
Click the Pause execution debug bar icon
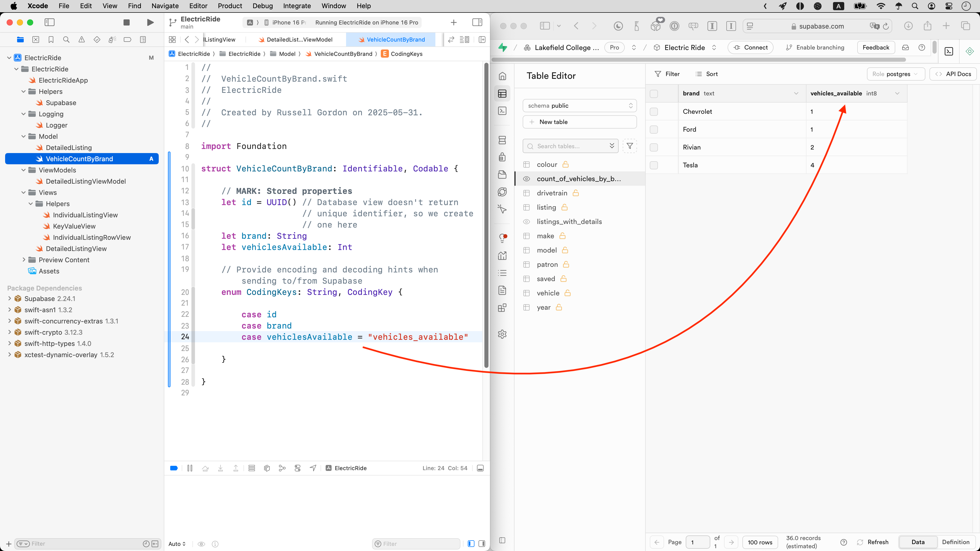click(x=190, y=468)
